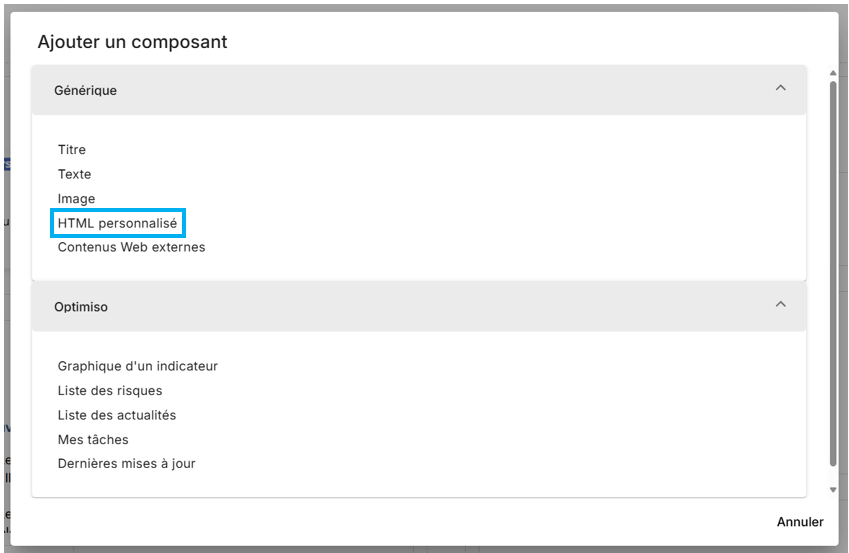Choose the Texte component
The image size is (849, 553).
(x=74, y=174)
